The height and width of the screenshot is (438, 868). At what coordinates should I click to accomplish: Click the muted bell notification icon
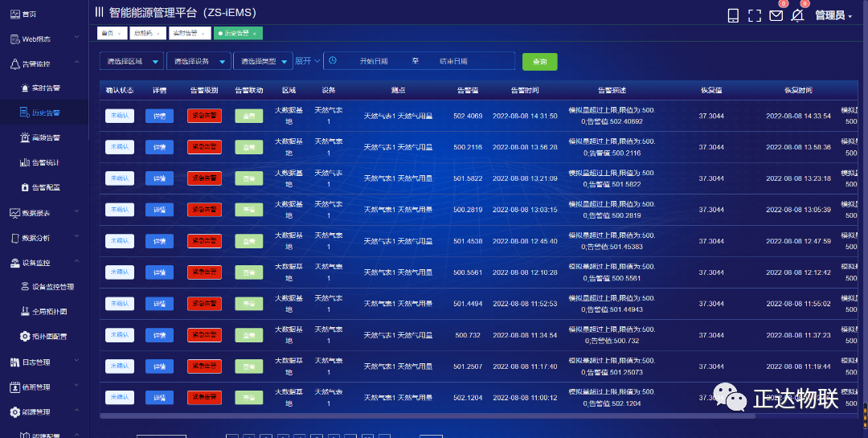[x=797, y=15]
